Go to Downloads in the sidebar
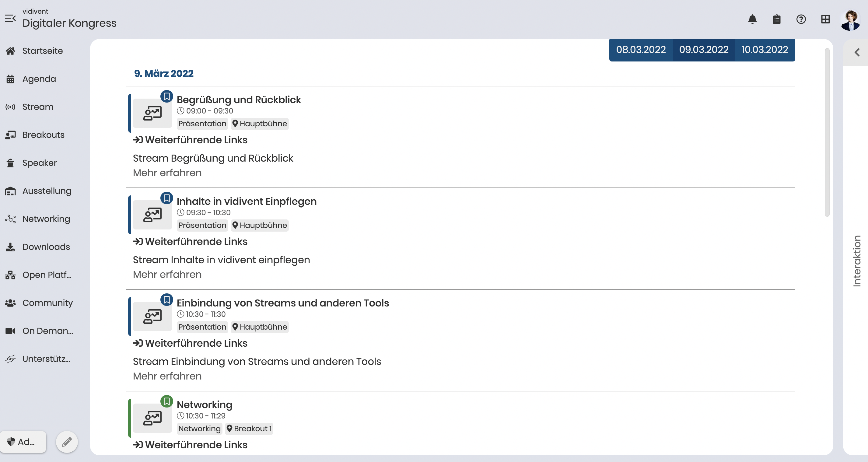Screen dimensions: 868x462 (46, 247)
